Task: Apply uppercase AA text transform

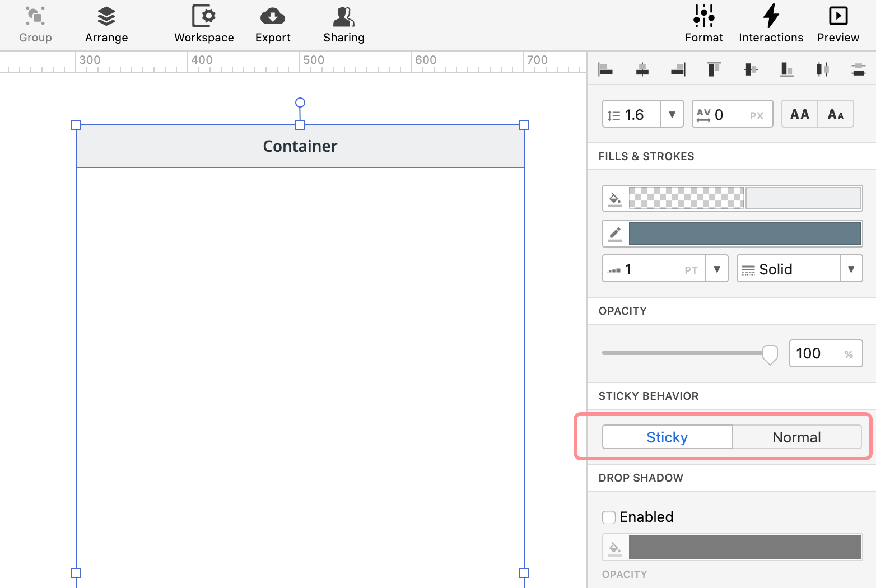Action: click(800, 114)
